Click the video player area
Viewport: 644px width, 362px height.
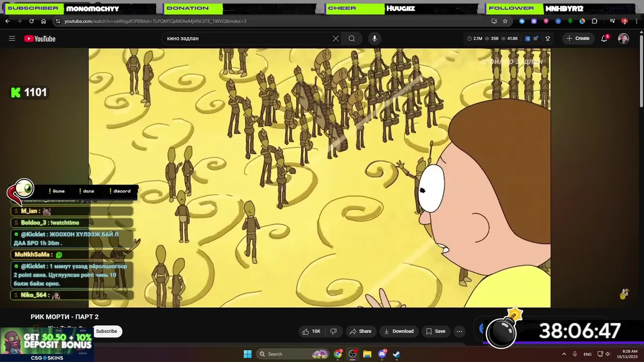[x=319, y=177]
